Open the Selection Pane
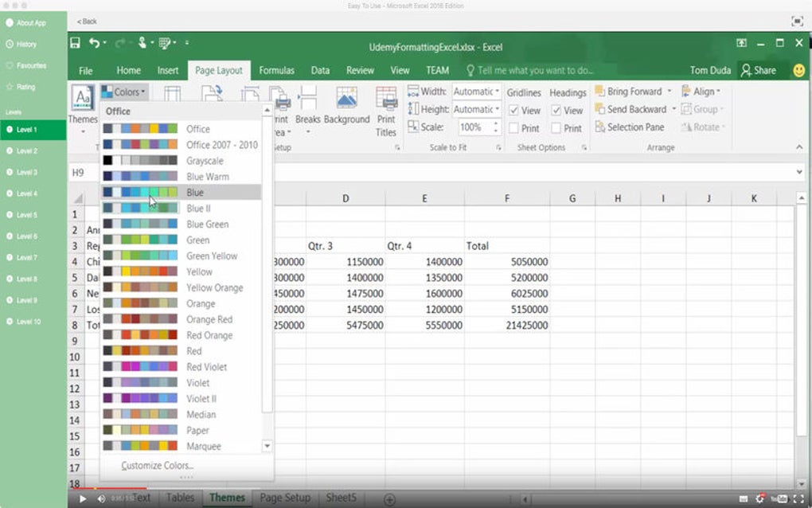The height and width of the screenshot is (508, 812). coord(630,127)
